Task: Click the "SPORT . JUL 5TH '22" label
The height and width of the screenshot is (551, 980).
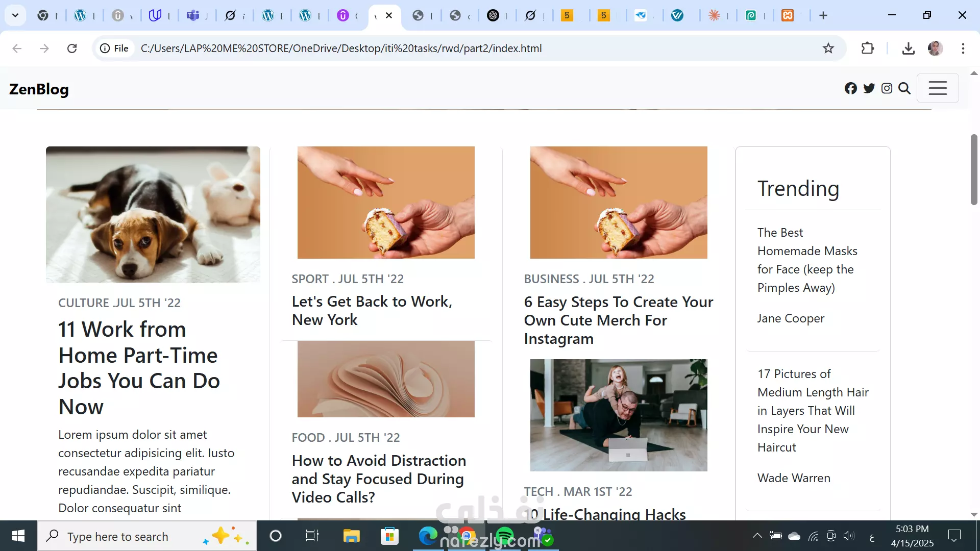Action: 348,279
